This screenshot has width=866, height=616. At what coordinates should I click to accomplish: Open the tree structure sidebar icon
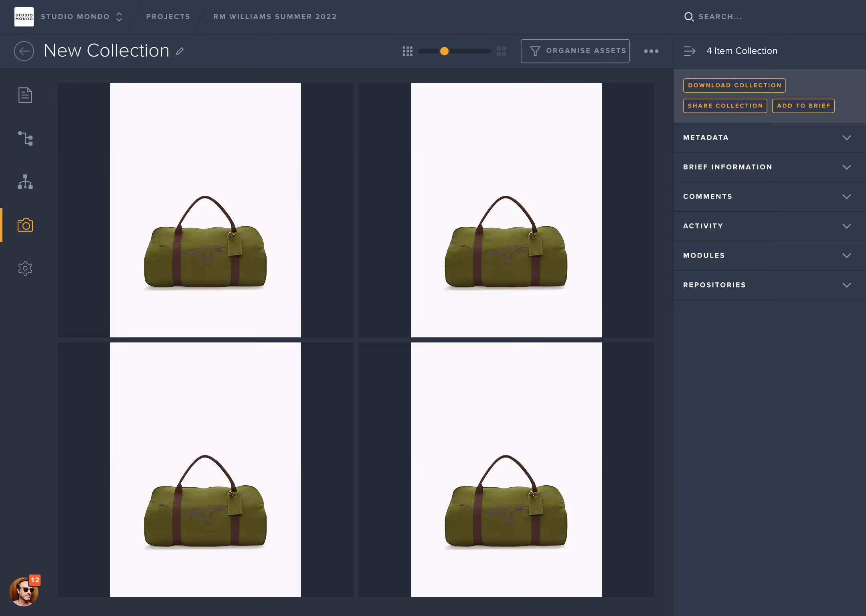(25, 138)
